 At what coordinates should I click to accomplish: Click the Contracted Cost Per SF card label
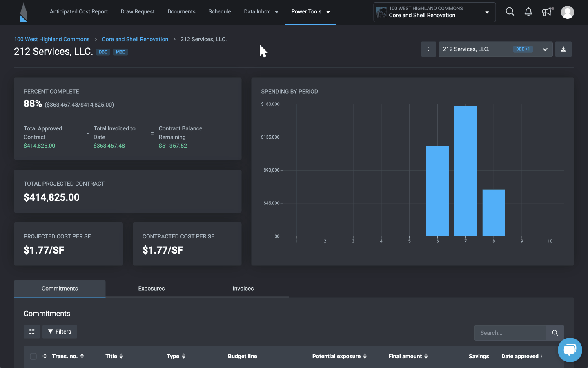point(178,236)
